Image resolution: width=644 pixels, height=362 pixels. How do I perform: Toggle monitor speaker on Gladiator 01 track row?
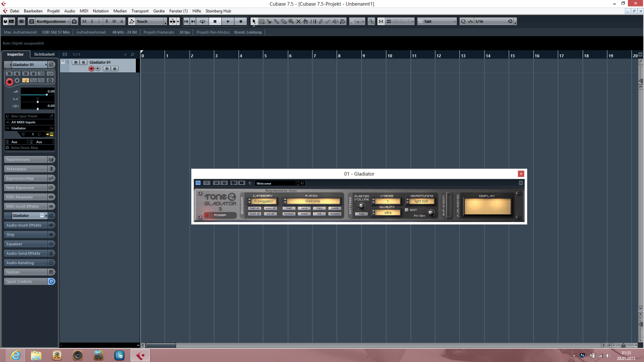coord(98,68)
